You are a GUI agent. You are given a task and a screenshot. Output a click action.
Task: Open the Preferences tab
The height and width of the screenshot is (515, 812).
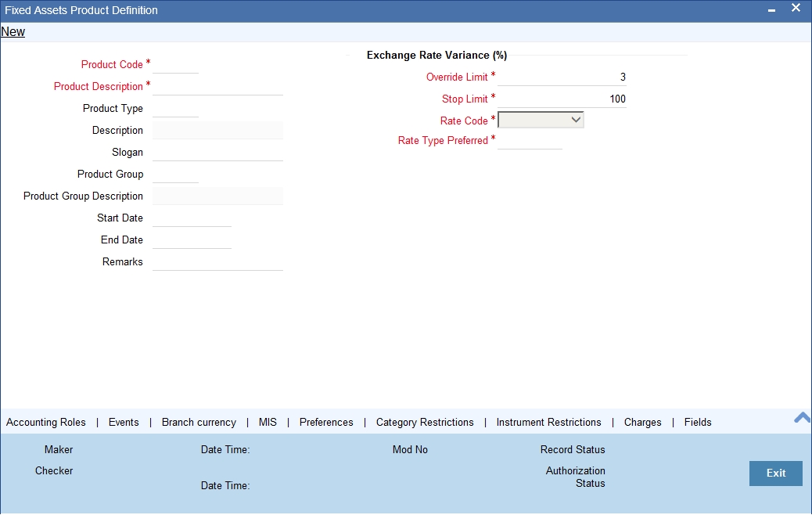click(x=326, y=423)
